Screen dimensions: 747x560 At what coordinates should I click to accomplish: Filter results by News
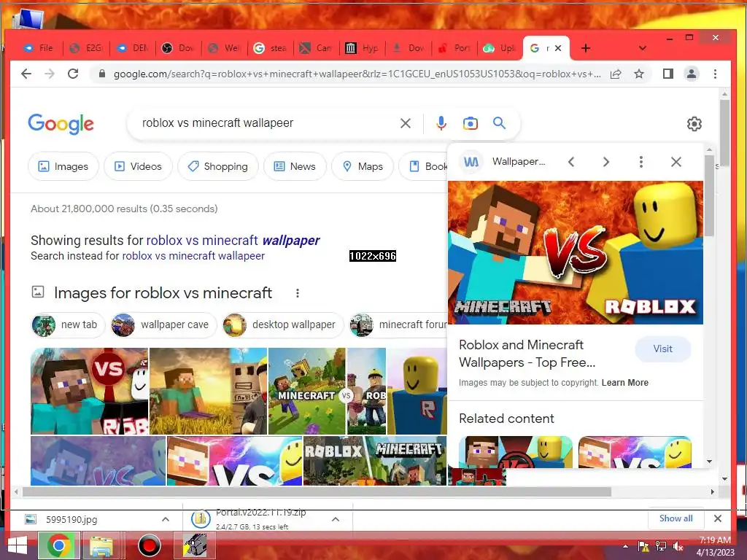295,167
